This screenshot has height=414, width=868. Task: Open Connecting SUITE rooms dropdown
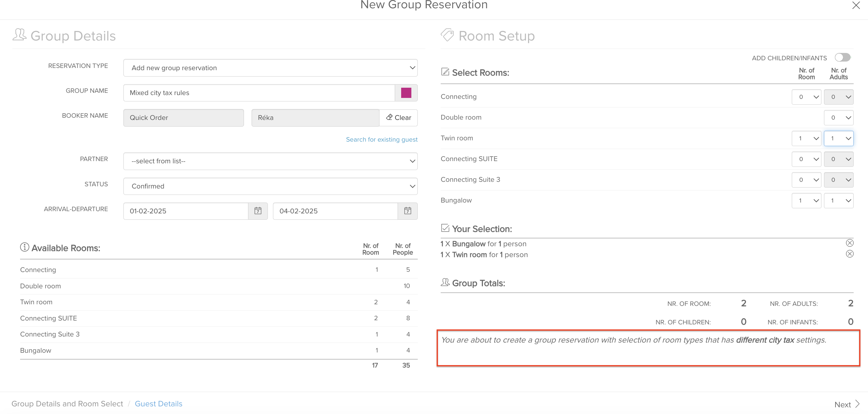coord(806,159)
